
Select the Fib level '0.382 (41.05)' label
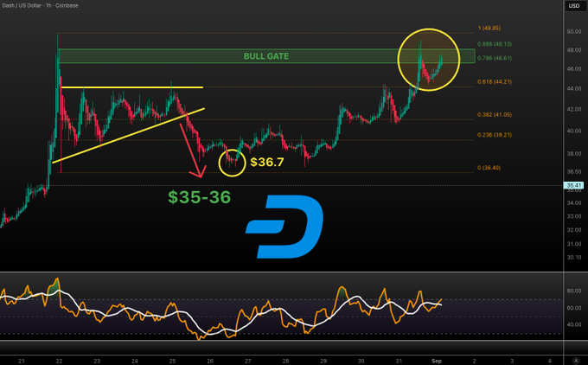coord(495,114)
